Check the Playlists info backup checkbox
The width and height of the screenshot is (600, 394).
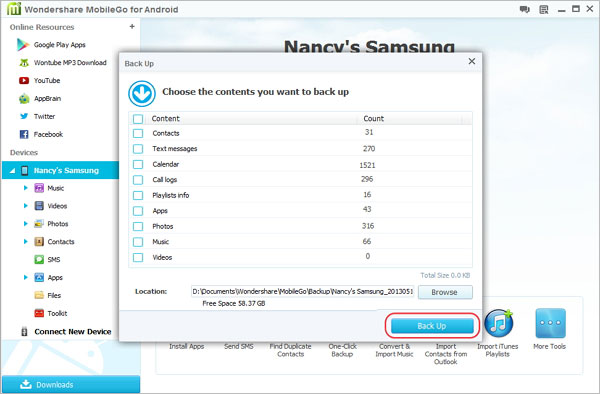138,195
